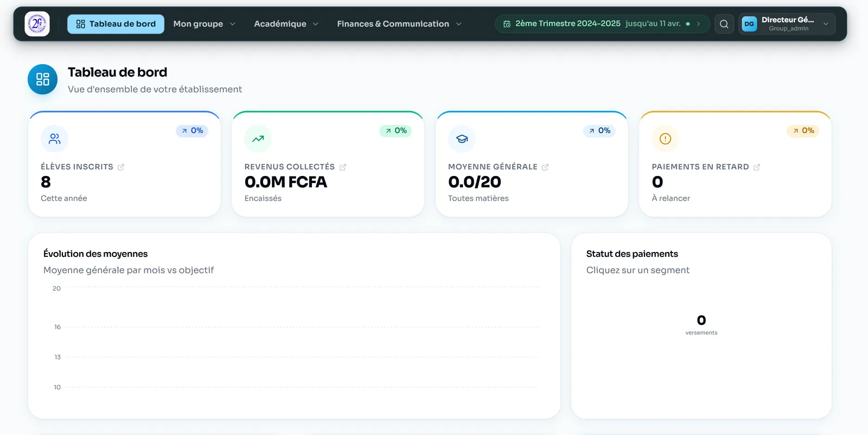Screen dimensions: 868x435
Task: Click the Group_admin role label
Action: 788,29
